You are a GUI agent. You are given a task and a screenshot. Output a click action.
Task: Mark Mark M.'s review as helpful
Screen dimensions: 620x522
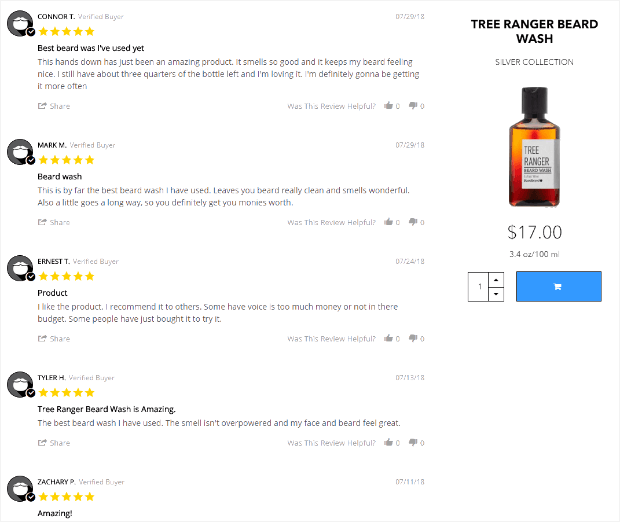[x=387, y=222]
